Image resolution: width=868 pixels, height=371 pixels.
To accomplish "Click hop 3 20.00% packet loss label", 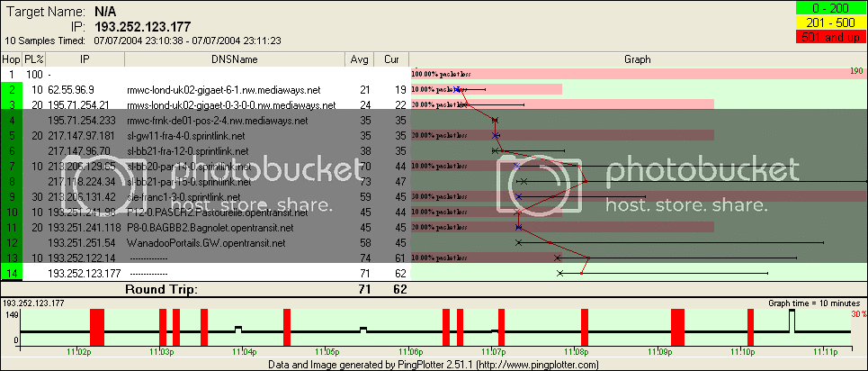I will [x=440, y=104].
